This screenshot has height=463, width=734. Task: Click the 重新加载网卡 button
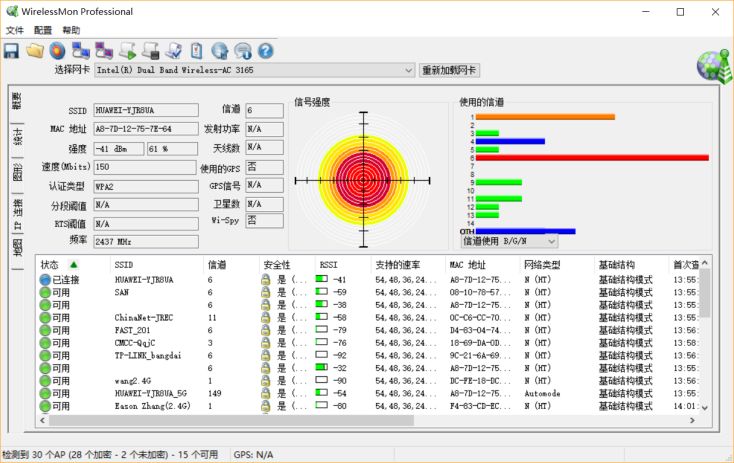click(449, 70)
